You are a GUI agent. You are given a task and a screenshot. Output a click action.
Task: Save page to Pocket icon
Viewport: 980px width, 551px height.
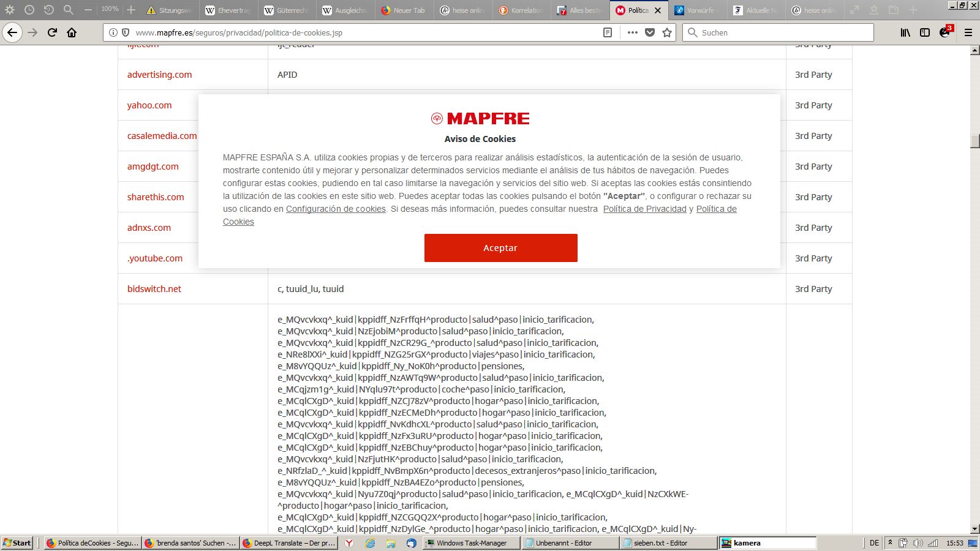pyautogui.click(x=650, y=32)
